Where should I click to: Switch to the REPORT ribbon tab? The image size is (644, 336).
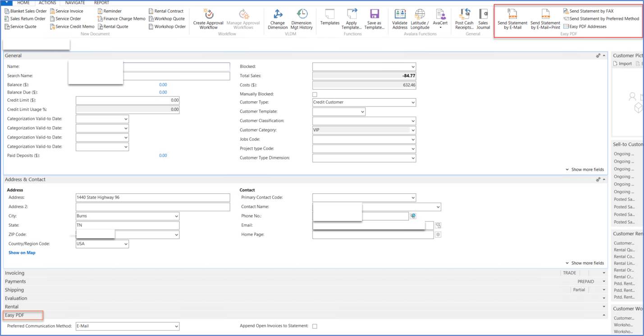(101, 3)
